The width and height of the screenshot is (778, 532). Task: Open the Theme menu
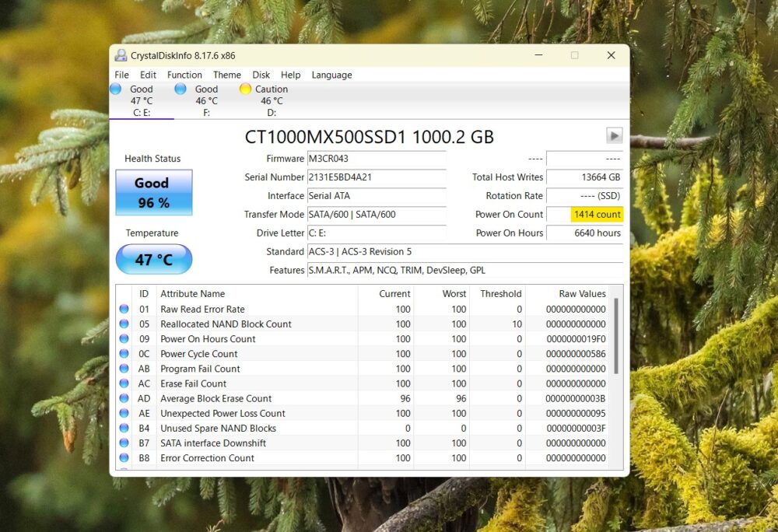point(226,75)
